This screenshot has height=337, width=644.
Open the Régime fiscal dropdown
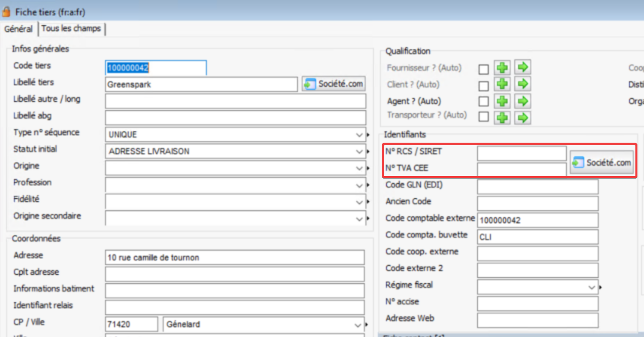pyautogui.click(x=592, y=287)
